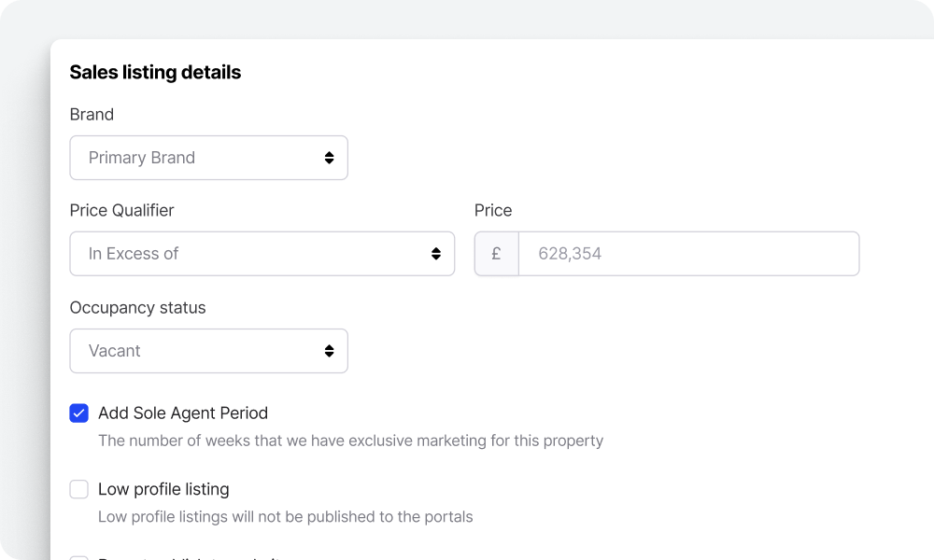Uncheck the Add Sole Agent Period checkbox
This screenshot has height=560, width=934.
78,413
